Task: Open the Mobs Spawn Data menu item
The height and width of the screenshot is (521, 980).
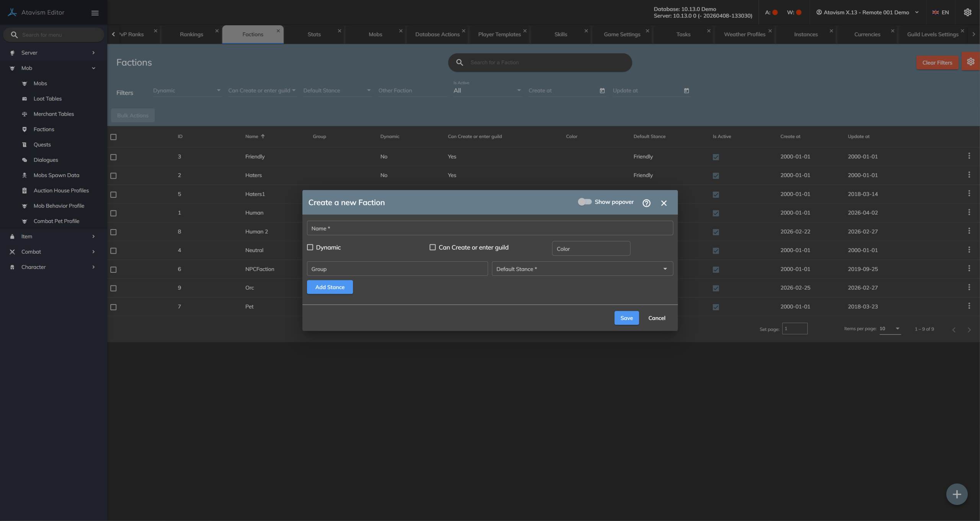Action: (56, 175)
